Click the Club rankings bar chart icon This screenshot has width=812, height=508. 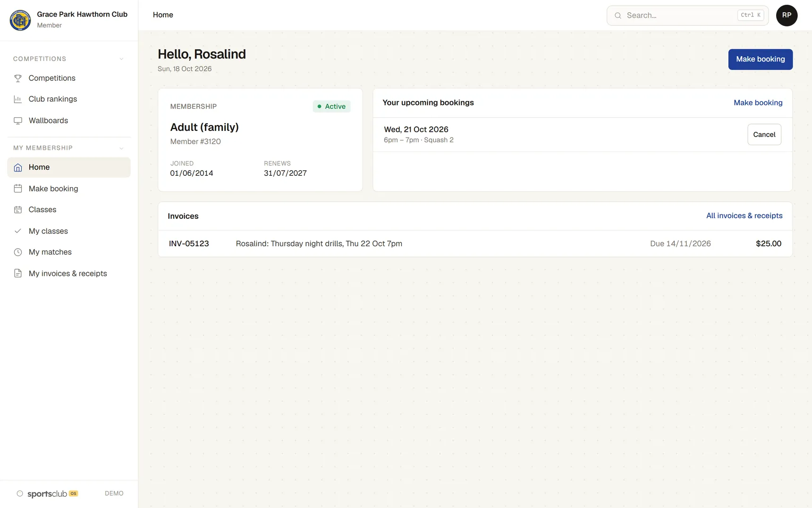pyautogui.click(x=18, y=99)
